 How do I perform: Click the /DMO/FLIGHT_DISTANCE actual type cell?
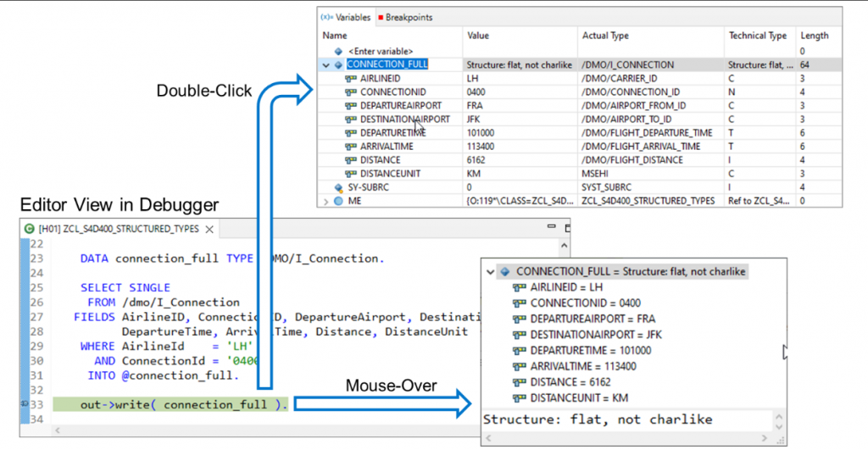pos(632,160)
